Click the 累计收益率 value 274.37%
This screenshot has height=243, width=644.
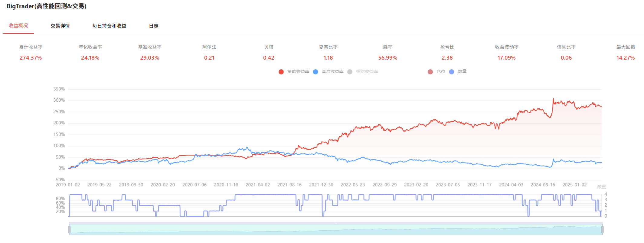(x=31, y=58)
